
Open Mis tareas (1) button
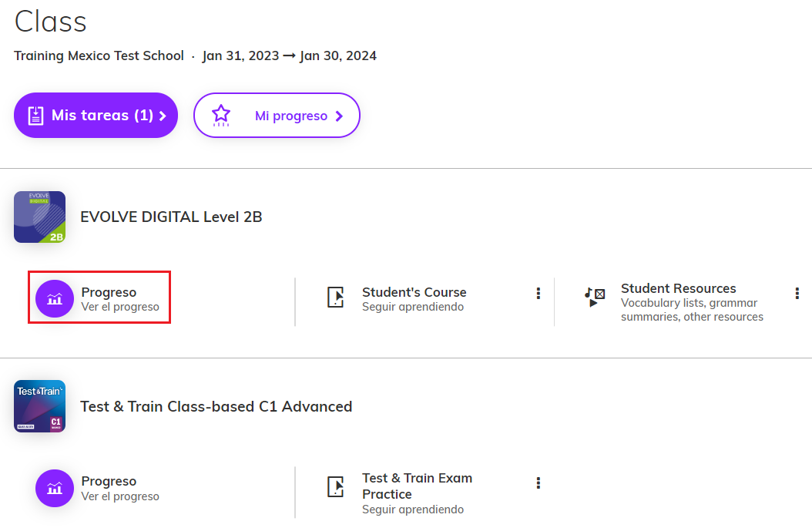pos(96,116)
